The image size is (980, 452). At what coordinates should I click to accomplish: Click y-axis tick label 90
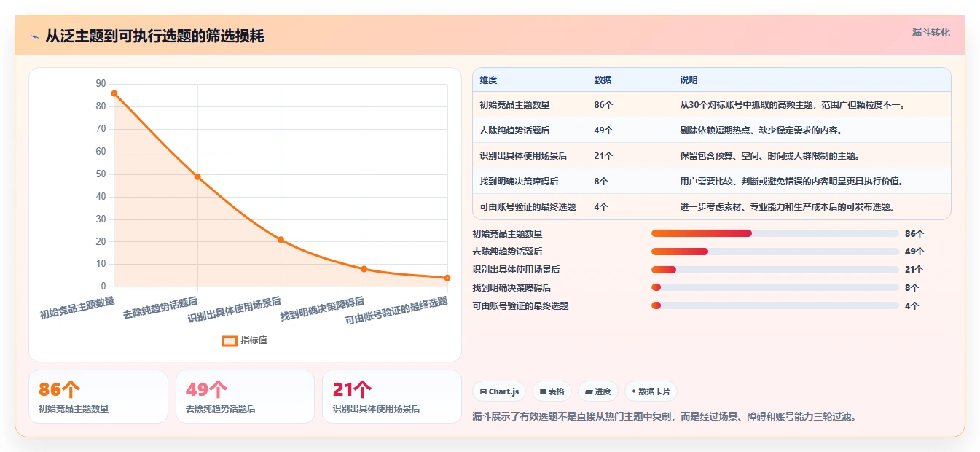[101, 84]
